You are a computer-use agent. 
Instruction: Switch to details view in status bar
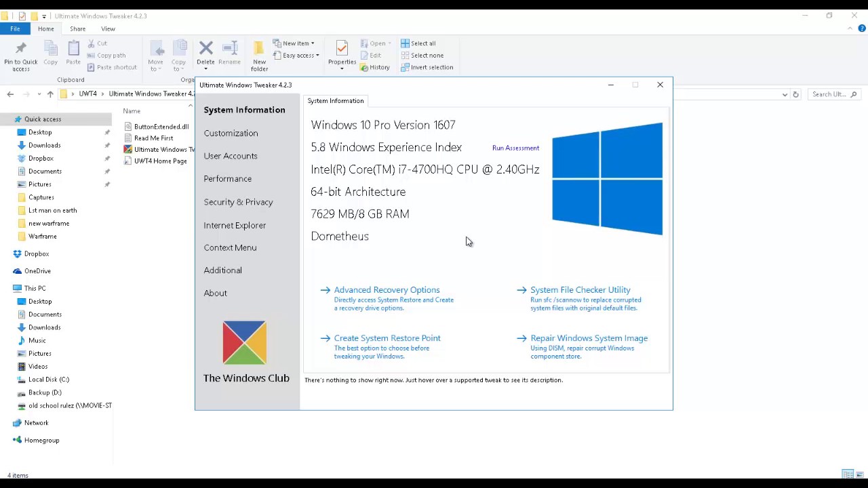(847, 474)
